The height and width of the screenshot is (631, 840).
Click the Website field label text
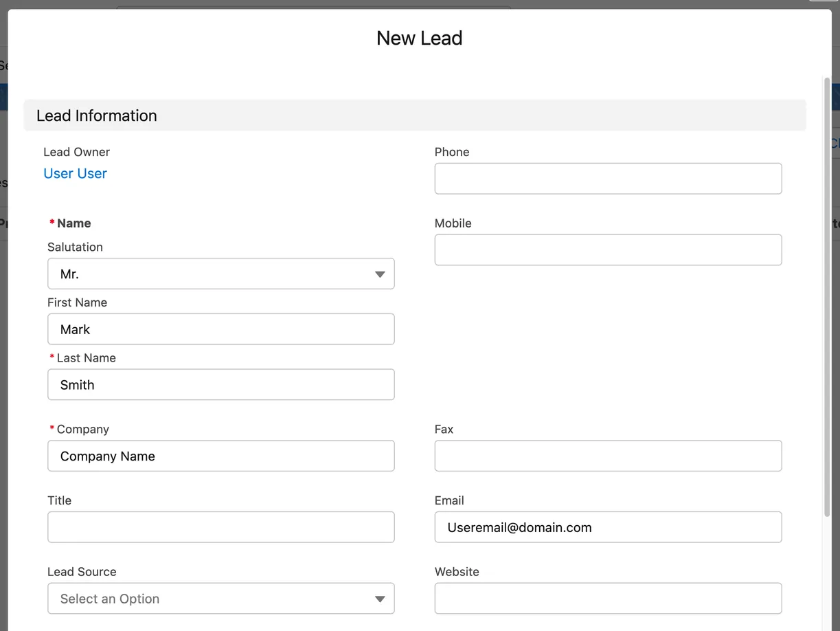pos(457,572)
